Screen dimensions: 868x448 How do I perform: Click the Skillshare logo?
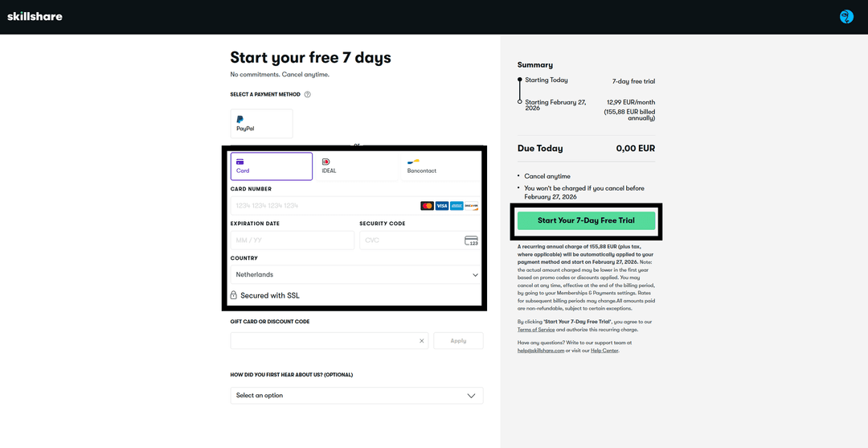point(35,16)
